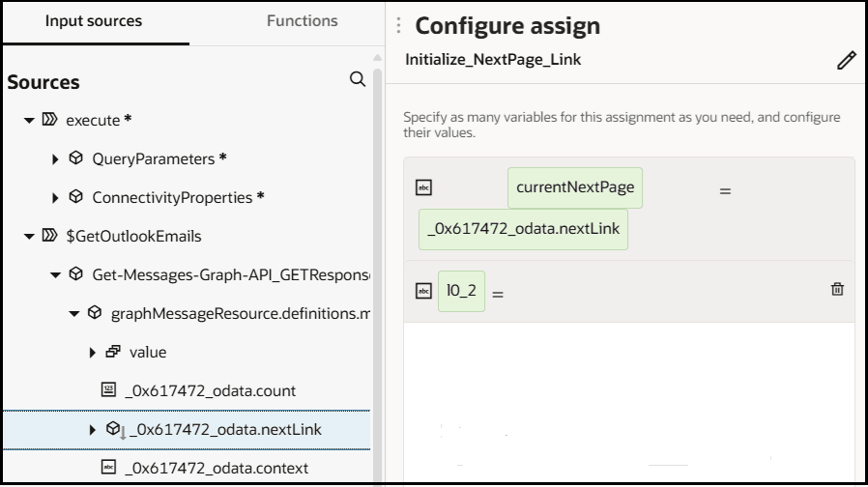Switch to the Functions tab
This screenshot has width=868, height=487.
pyautogui.click(x=302, y=21)
